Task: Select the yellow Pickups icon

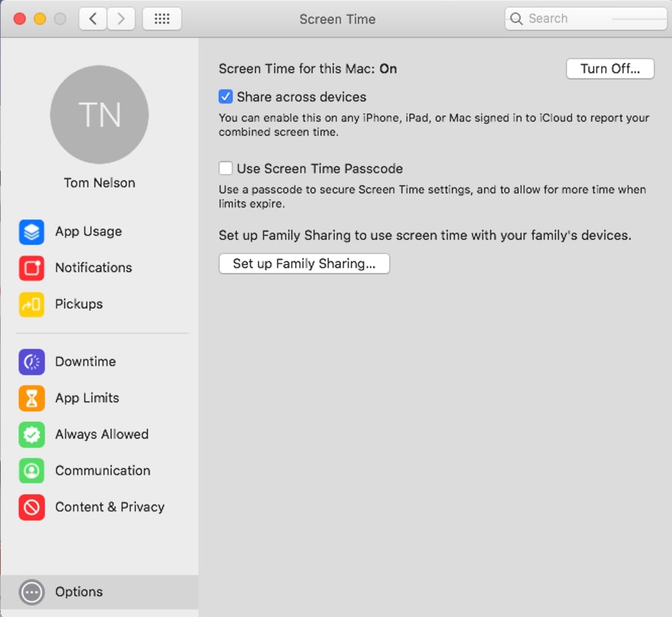Action: (31, 304)
